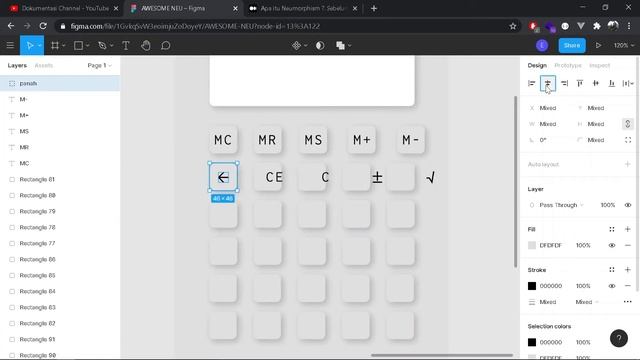Toggle layer visibility eye in Layer section
This screenshot has height=360, width=640.
pyautogui.click(x=628, y=205)
